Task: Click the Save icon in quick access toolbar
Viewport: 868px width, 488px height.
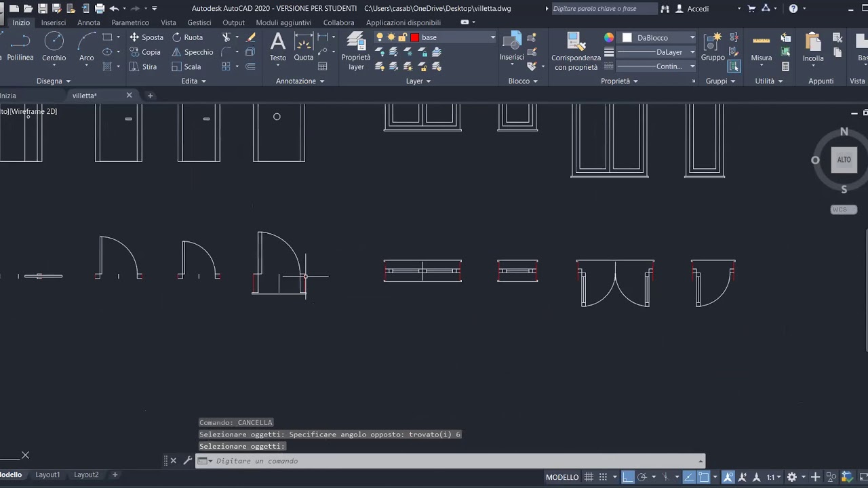Action: click(x=43, y=9)
